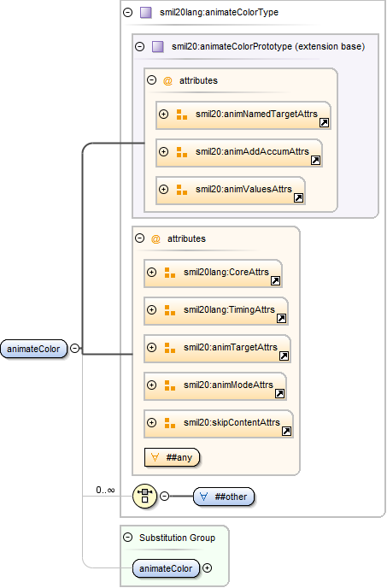Select the ##other element wildcard
Viewport: 387px width, 588px height.
(x=224, y=497)
